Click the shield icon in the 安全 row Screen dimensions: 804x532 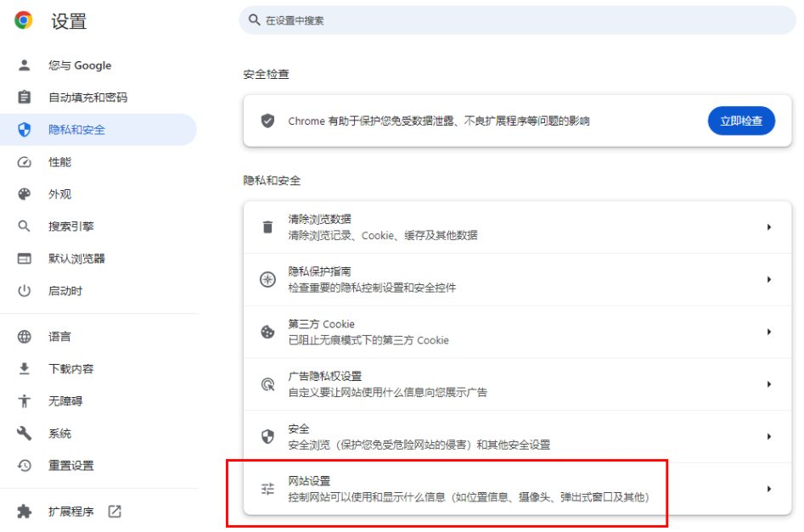click(267, 436)
